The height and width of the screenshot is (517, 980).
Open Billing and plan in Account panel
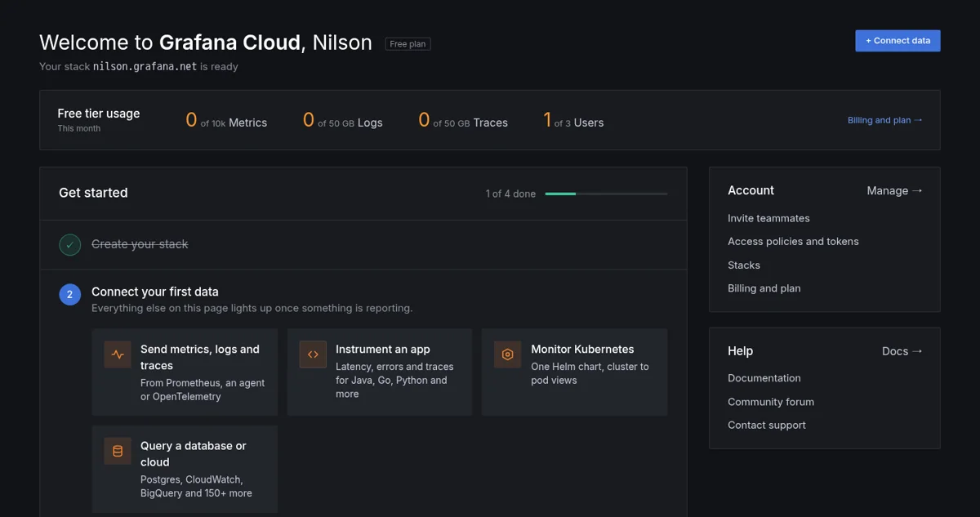pyautogui.click(x=764, y=288)
